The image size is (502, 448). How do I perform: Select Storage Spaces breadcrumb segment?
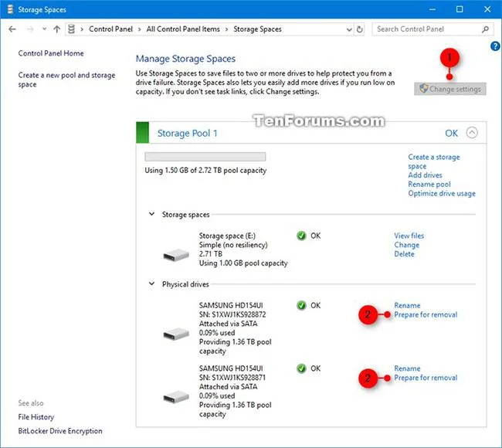coord(257,29)
